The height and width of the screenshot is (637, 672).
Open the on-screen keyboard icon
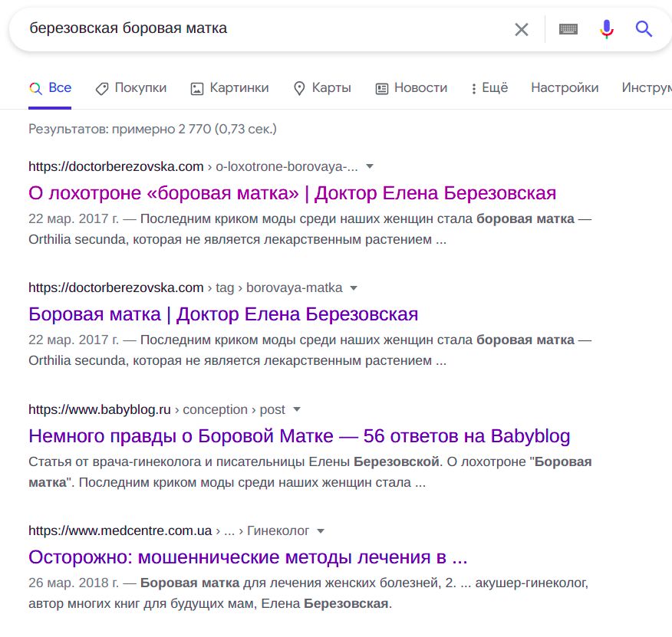point(568,29)
